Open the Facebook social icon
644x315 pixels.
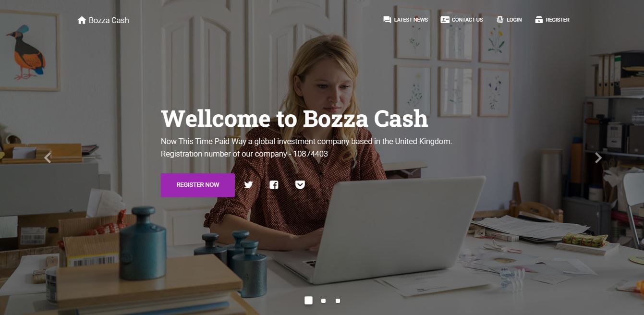coord(274,185)
